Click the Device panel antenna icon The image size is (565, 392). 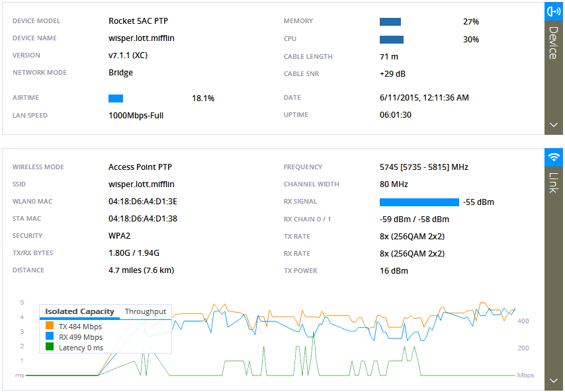pos(553,11)
